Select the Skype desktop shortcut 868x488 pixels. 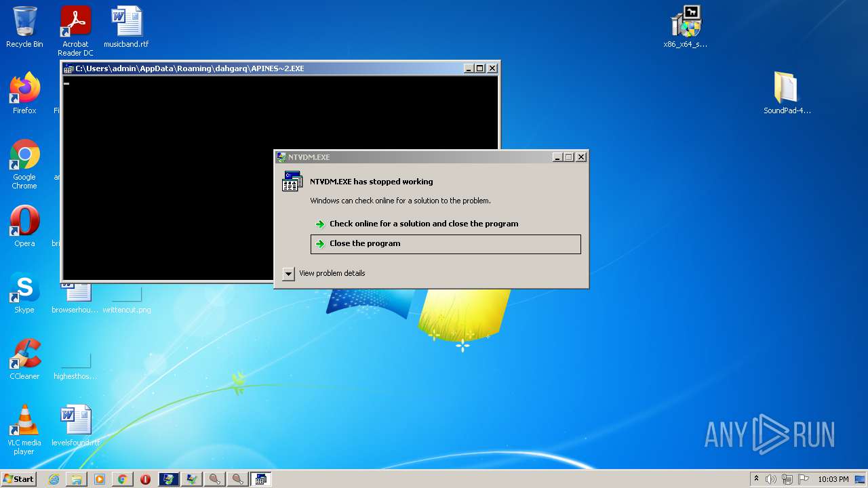point(24,293)
